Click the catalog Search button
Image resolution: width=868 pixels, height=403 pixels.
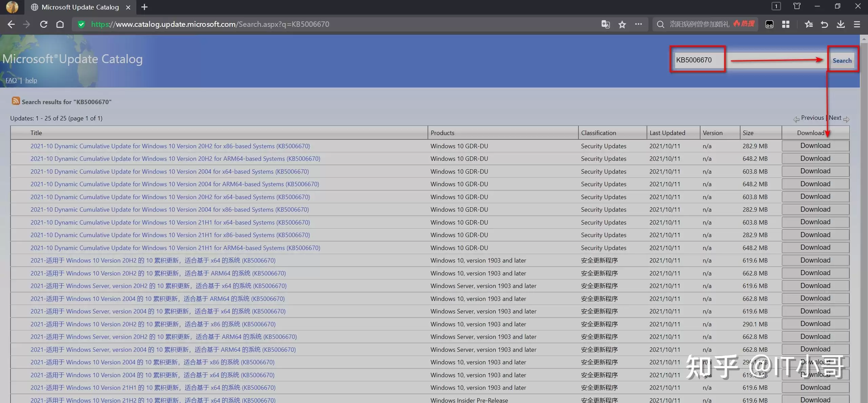pyautogui.click(x=842, y=60)
